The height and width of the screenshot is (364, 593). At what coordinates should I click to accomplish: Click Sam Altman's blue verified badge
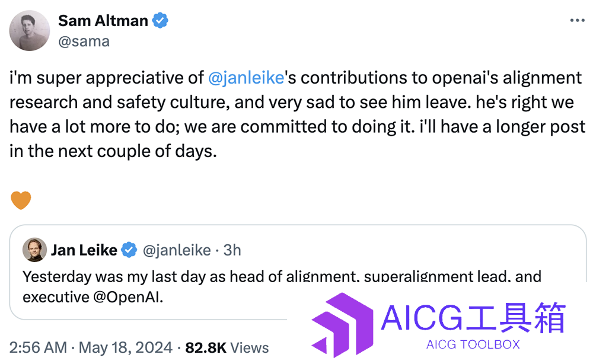[x=160, y=20]
